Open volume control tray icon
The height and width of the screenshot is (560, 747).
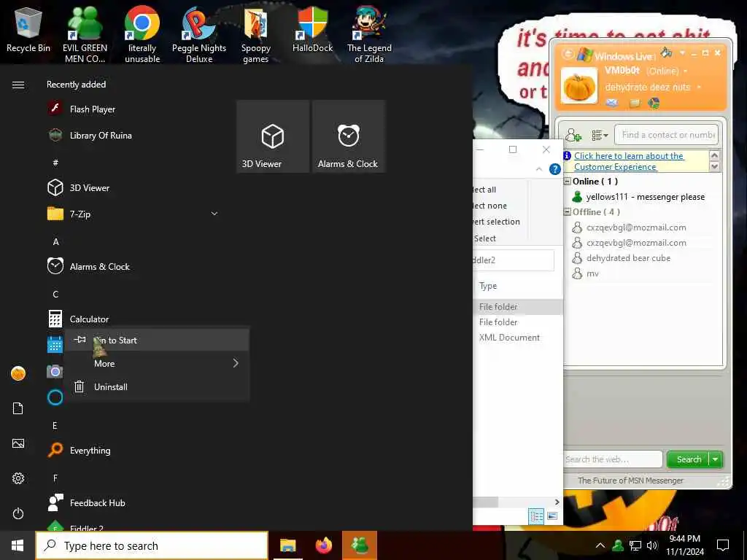652,545
